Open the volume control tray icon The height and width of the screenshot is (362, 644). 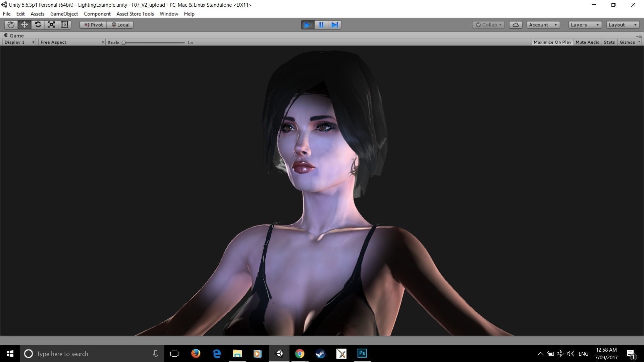tap(571, 354)
